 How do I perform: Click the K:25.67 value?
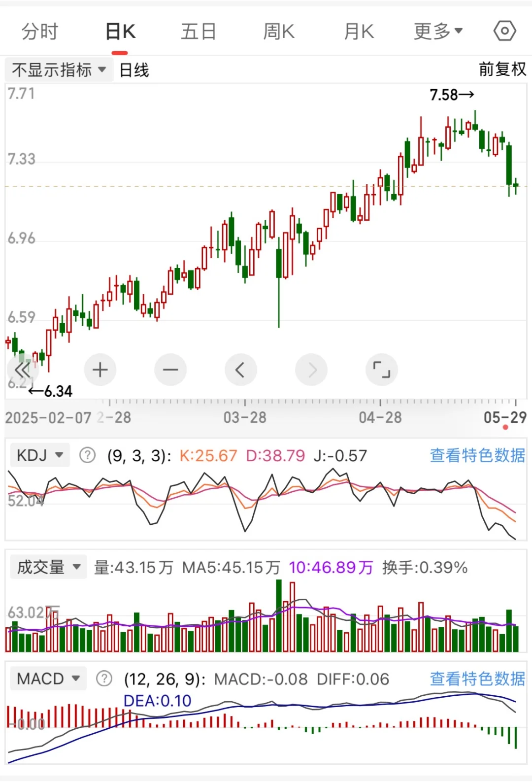tap(208, 455)
